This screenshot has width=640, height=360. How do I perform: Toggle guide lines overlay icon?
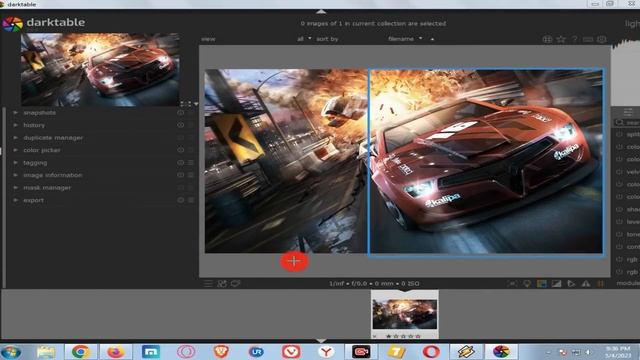[x=600, y=283]
